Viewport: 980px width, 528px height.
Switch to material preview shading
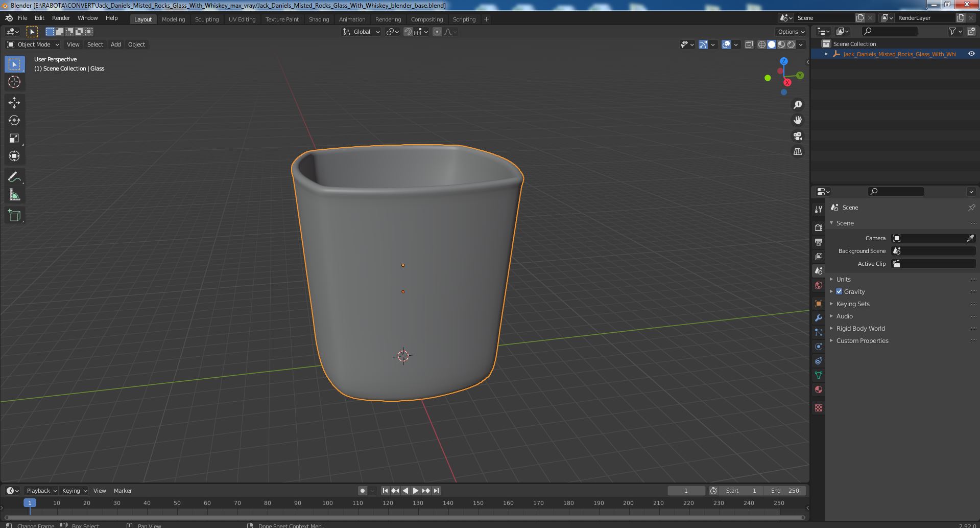click(781, 44)
